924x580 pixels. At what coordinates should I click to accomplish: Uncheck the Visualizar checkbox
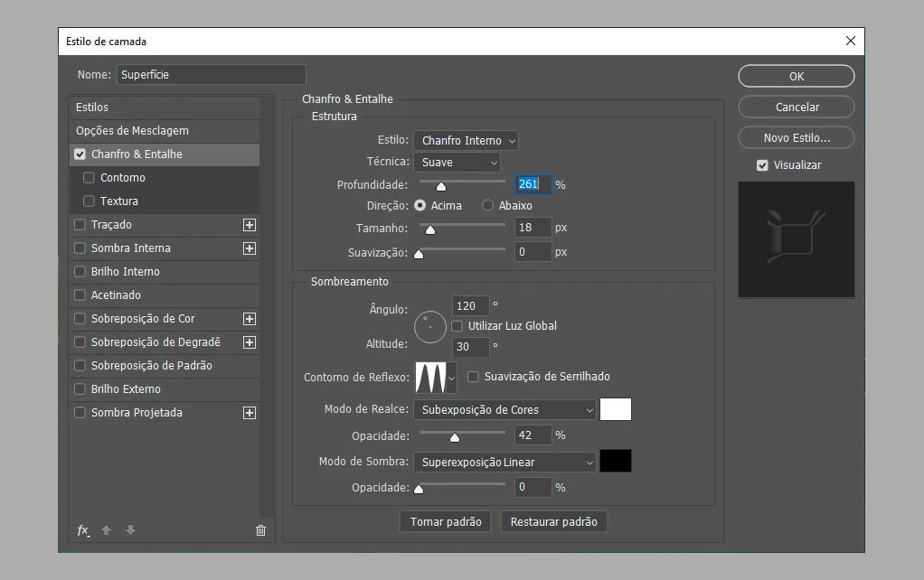762,164
